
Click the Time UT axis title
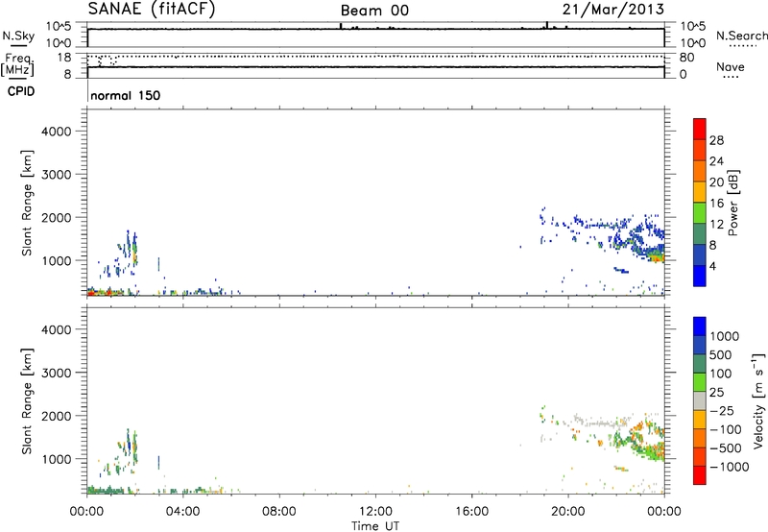tap(375, 526)
